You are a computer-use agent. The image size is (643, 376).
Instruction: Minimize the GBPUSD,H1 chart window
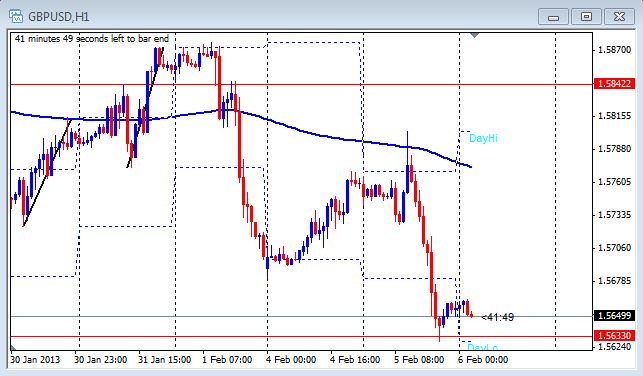click(553, 17)
